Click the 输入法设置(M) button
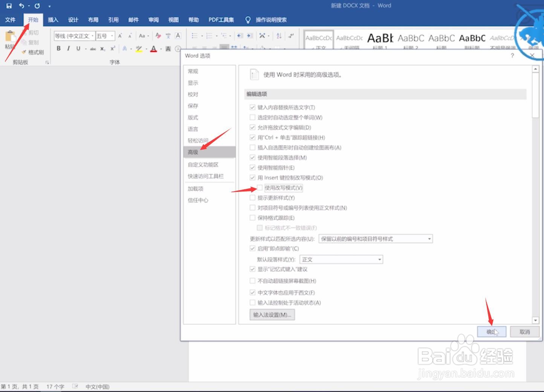 coord(272,315)
